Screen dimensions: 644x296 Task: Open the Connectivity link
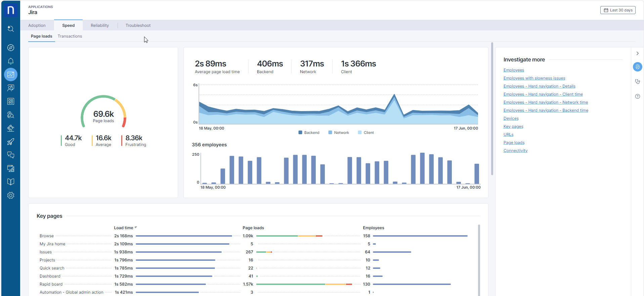tap(515, 151)
